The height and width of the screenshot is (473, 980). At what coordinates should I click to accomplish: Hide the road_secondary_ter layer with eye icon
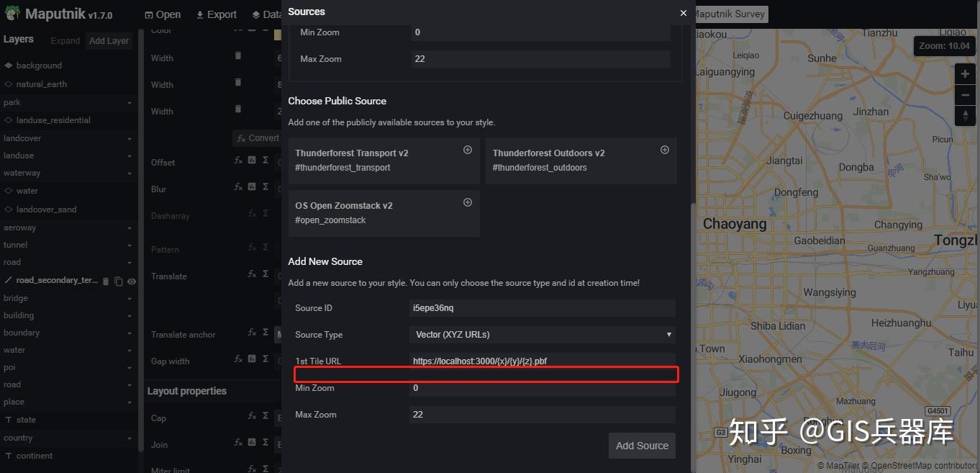tap(132, 281)
